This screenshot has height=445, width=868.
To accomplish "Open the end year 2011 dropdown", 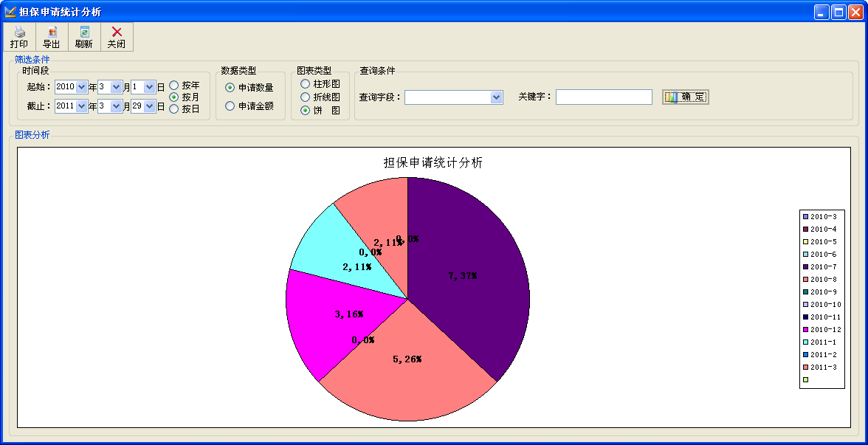I will click(x=81, y=106).
